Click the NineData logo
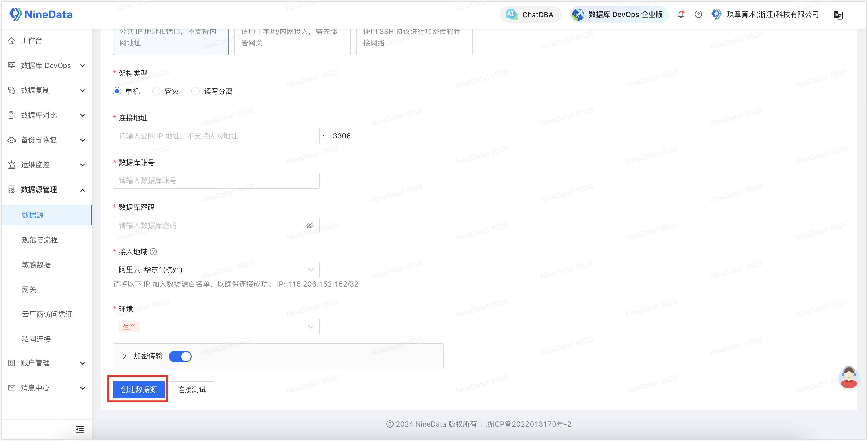Image resolution: width=868 pixels, height=441 pixels. tap(41, 14)
